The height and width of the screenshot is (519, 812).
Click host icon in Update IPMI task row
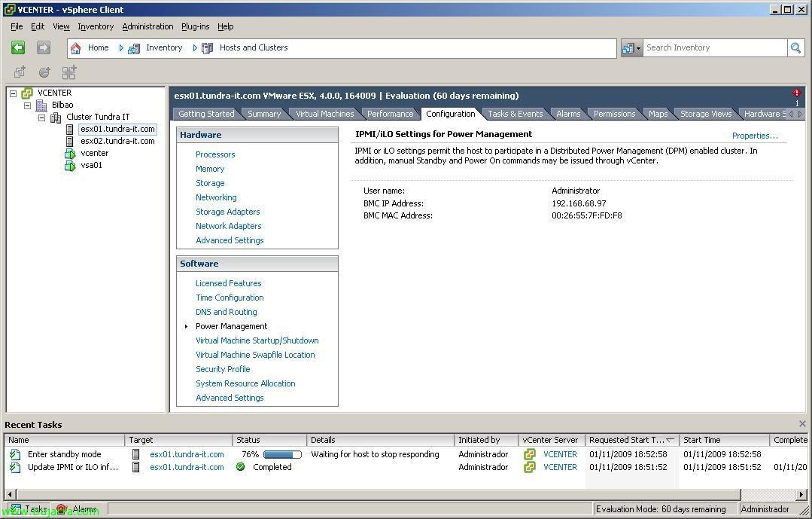point(135,467)
